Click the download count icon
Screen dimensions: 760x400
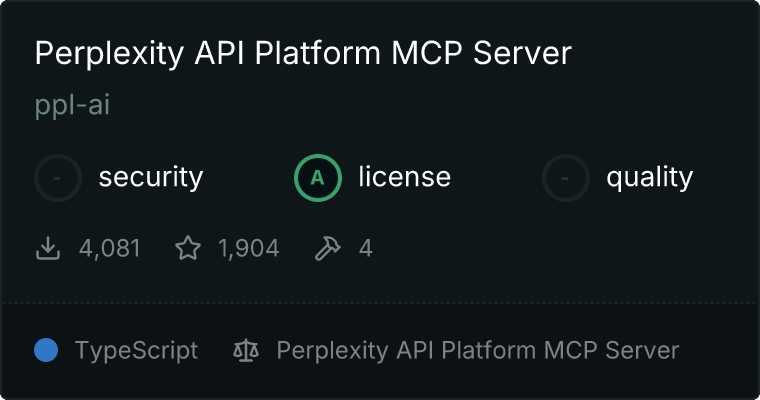pos(48,248)
